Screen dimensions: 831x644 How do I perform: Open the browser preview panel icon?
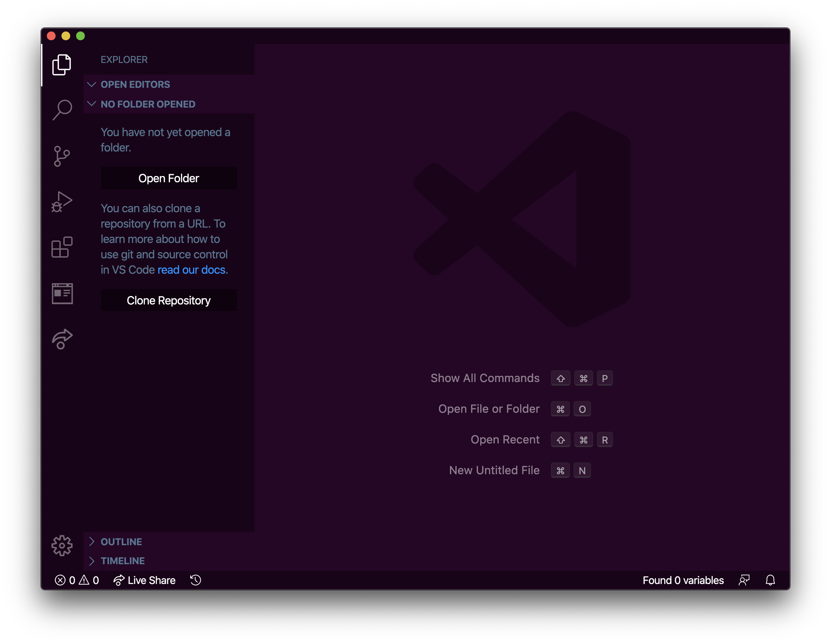point(62,293)
